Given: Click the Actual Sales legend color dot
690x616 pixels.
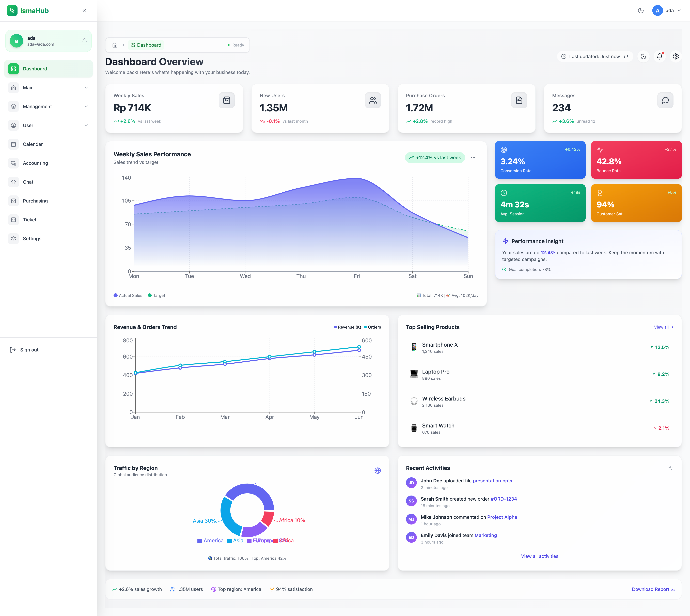Looking at the screenshot, I should click(x=116, y=296).
